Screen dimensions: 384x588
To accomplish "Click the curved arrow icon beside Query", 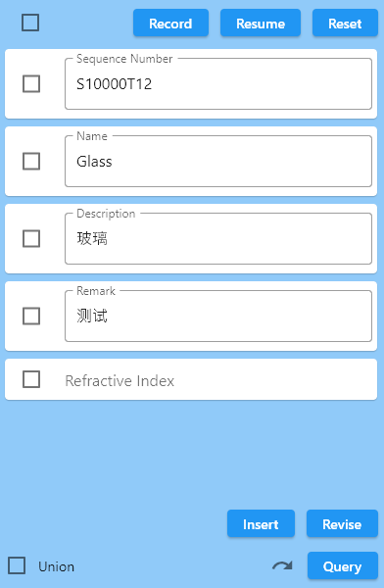I will point(282,565).
